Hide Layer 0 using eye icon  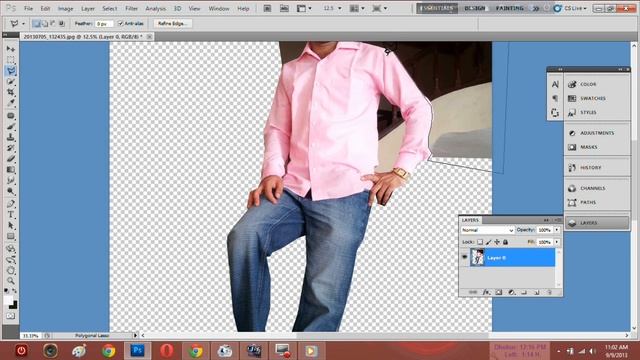[x=464, y=258]
